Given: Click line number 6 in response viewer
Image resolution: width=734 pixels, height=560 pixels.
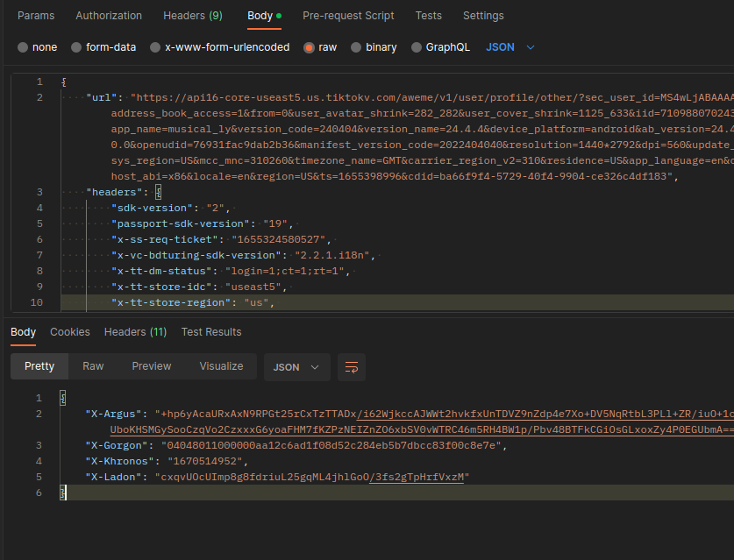Looking at the screenshot, I should pyautogui.click(x=39, y=493).
